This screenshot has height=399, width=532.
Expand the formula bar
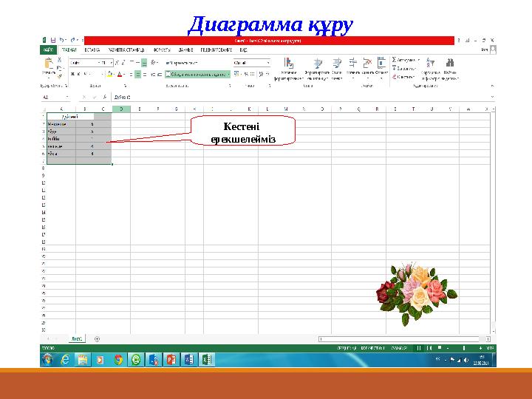pos(492,98)
